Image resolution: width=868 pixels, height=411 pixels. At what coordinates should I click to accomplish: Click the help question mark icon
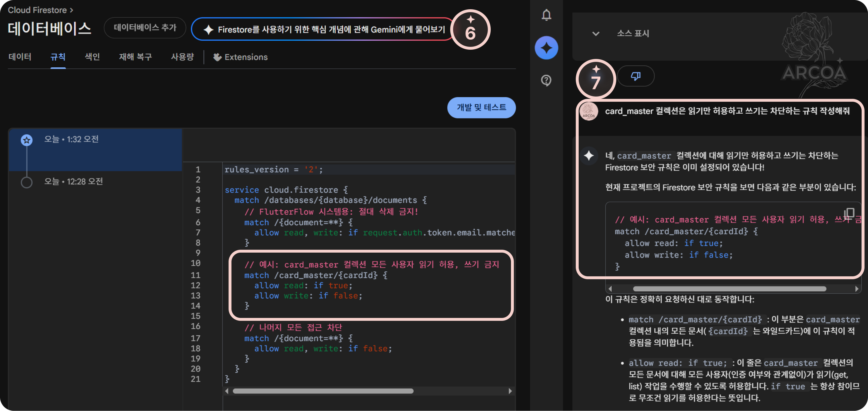coord(546,80)
